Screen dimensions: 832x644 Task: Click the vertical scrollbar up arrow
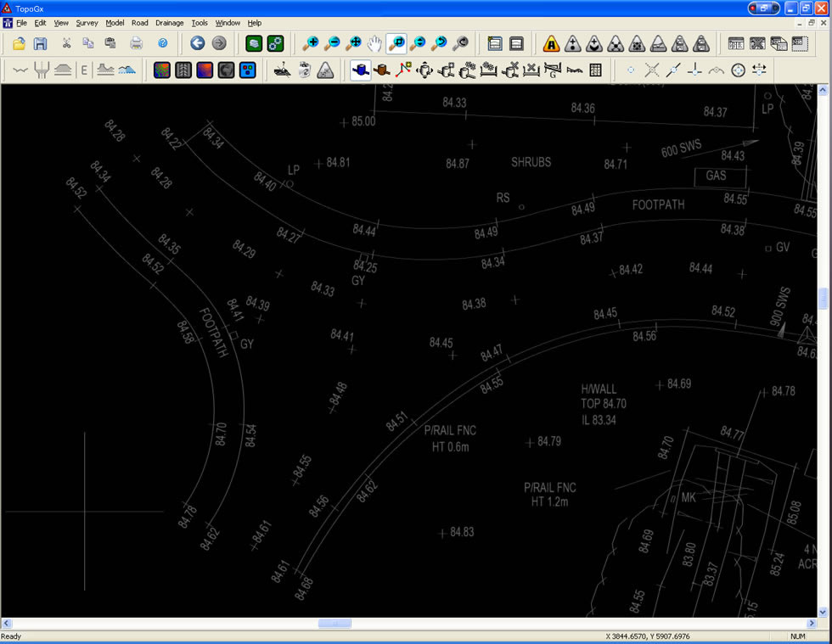(823, 90)
